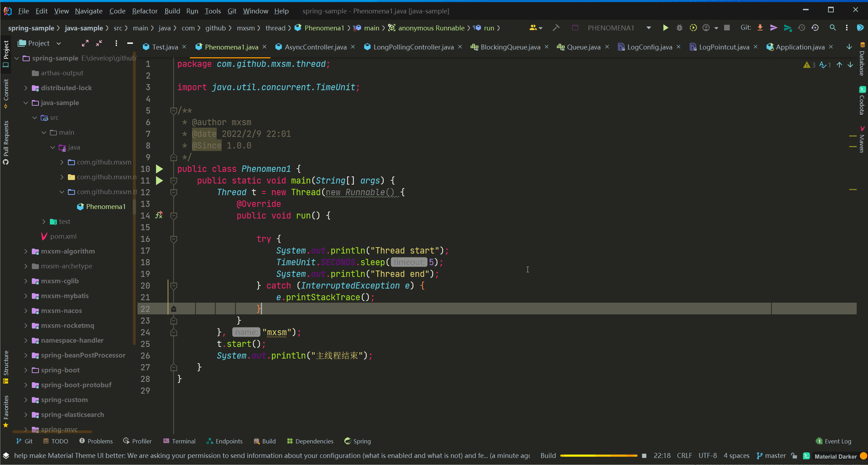Open the Terminal tool window

180,441
